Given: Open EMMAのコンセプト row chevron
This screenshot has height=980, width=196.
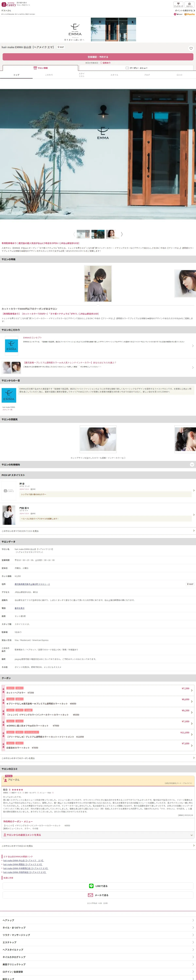Looking at the screenshot, I should pyautogui.click(x=193, y=346).
